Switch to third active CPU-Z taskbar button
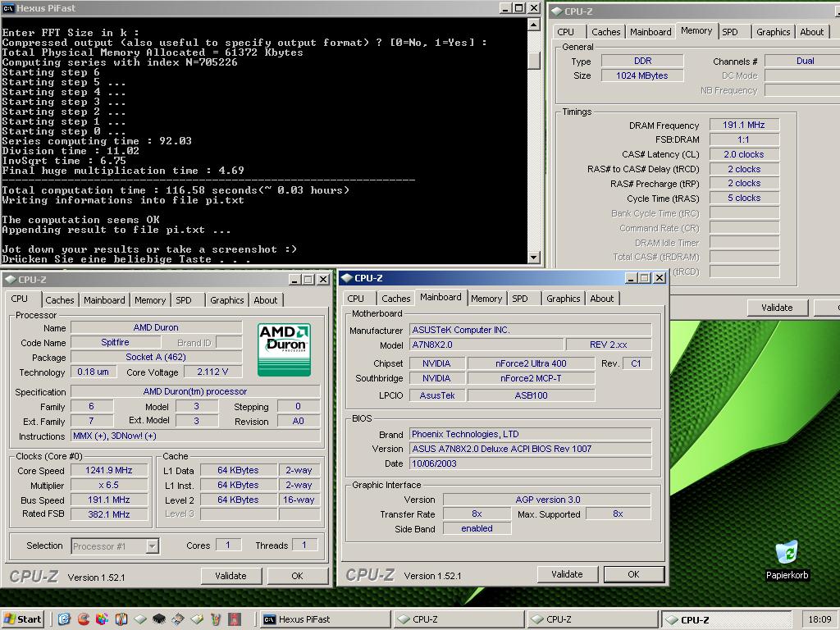This screenshot has height=630, width=840. 726,619
